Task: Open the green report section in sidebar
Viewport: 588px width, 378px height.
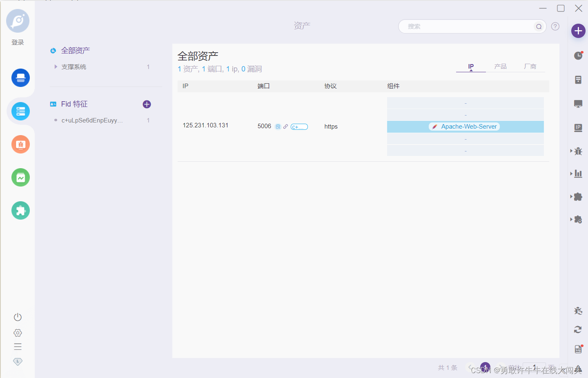Action: tap(20, 178)
